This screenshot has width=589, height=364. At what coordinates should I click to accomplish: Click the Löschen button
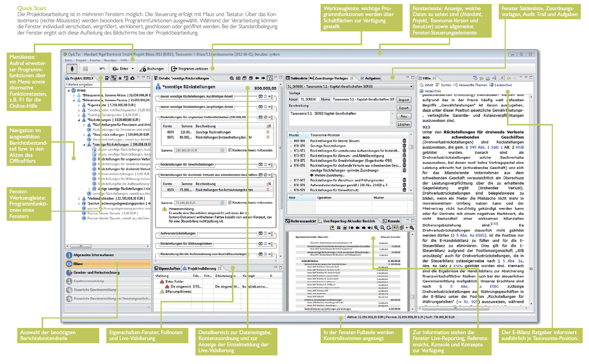404,124
